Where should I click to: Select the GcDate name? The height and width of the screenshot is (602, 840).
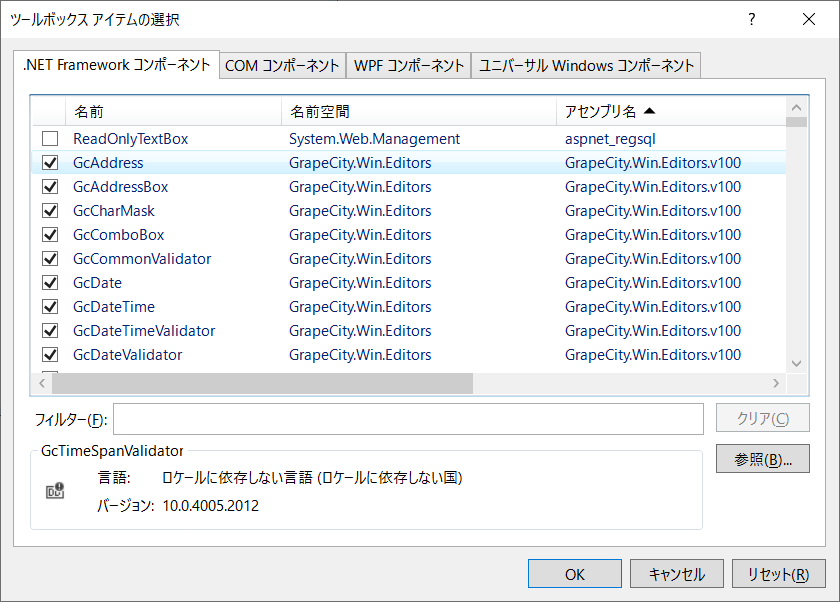click(x=98, y=283)
